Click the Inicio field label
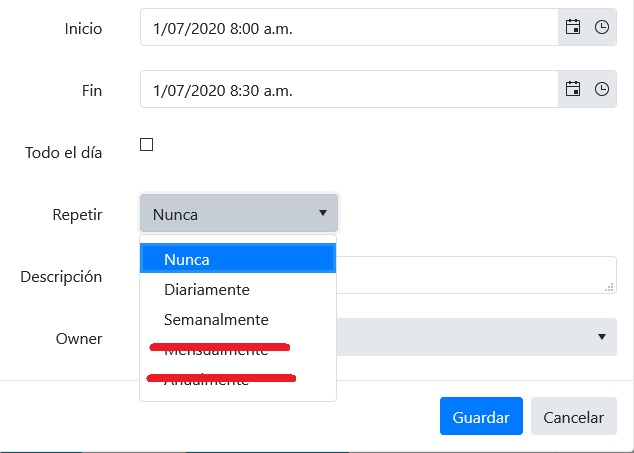Viewport: 634px width, 453px height. pos(83,29)
